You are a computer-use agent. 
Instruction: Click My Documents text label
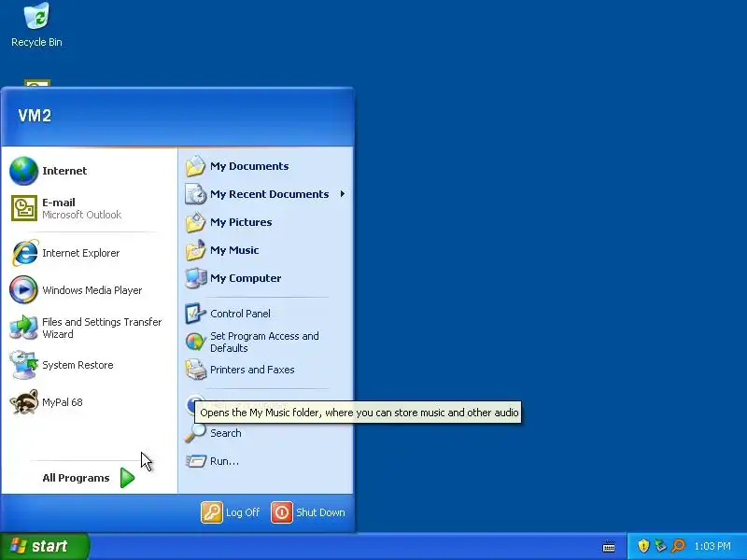[249, 166]
